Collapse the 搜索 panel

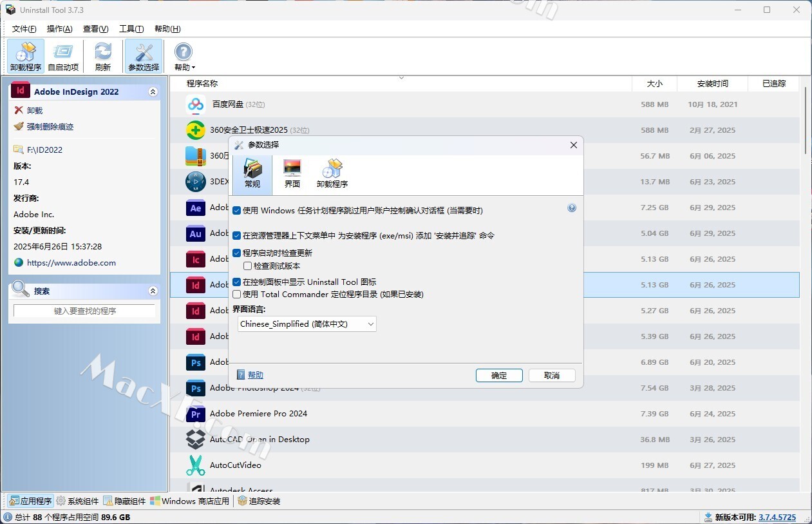[x=153, y=291]
